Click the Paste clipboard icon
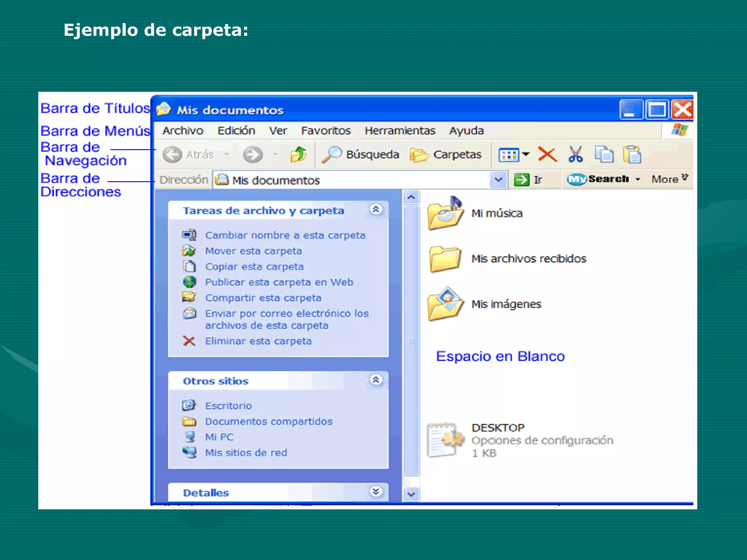 tap(632, 155)
